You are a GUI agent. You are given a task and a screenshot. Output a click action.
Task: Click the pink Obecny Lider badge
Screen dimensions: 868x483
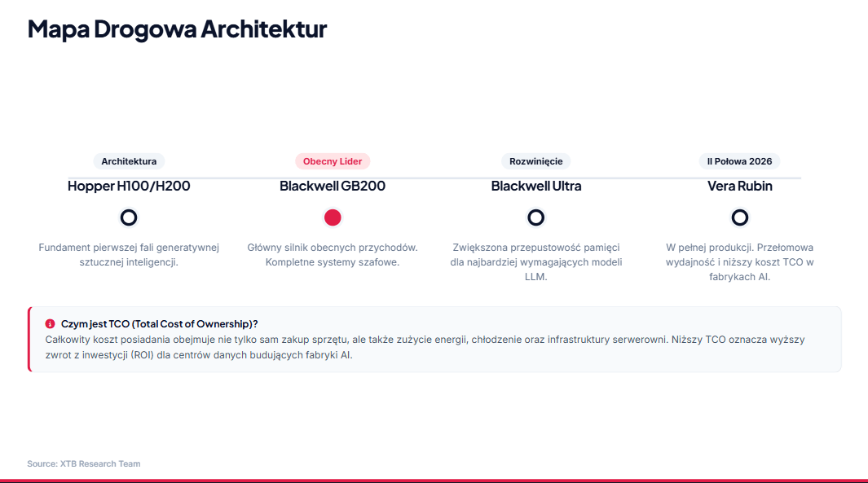(333, 161)
